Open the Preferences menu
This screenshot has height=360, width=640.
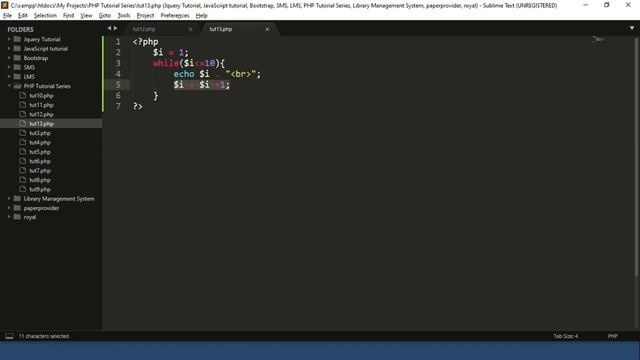point(175,16)
